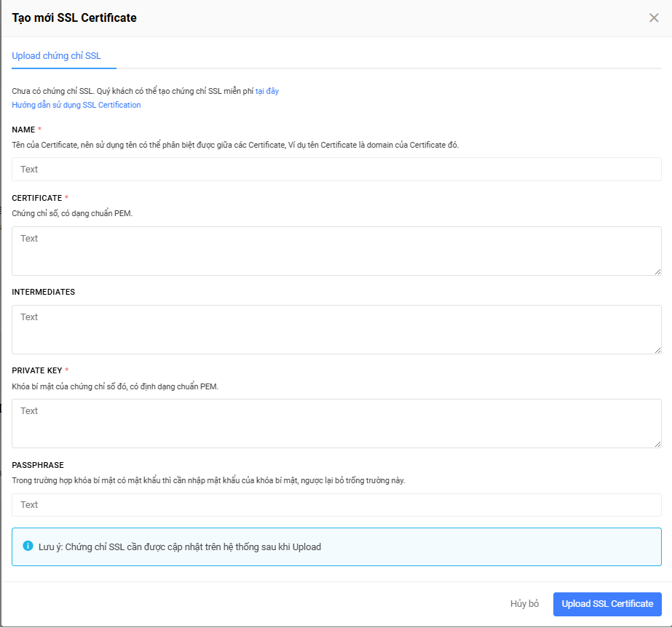
Task: Click the 'INTERMEDIATES' field label
Action: [43, 292]
